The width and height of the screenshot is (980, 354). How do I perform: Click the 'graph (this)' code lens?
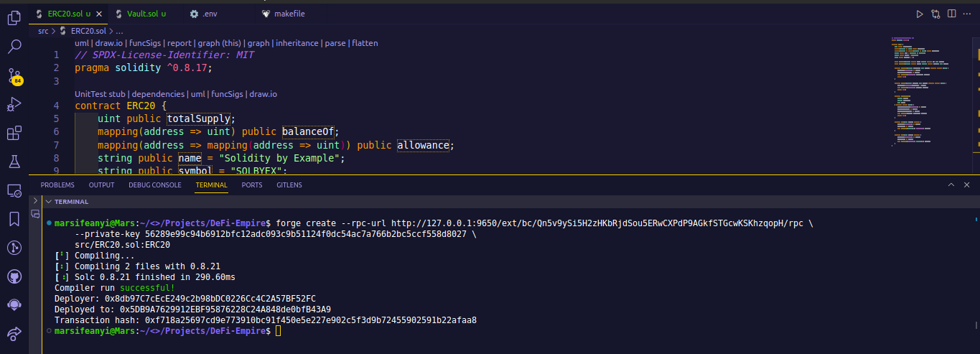(x=220, y=43)
